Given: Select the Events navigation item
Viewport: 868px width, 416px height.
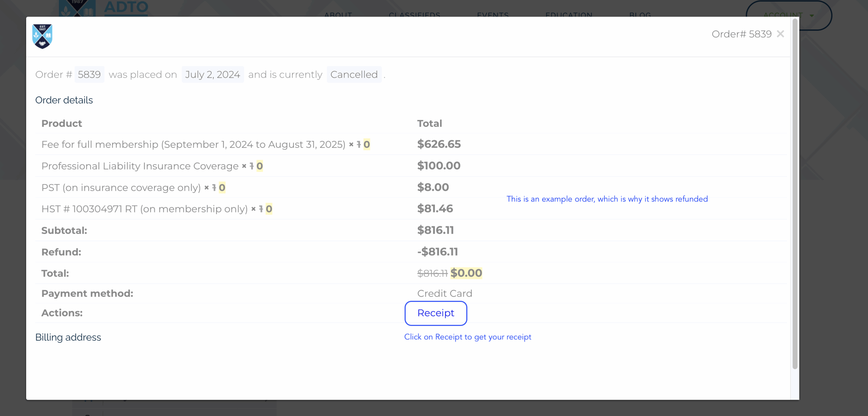Looking at the screenshot, I should coord(493,15).
